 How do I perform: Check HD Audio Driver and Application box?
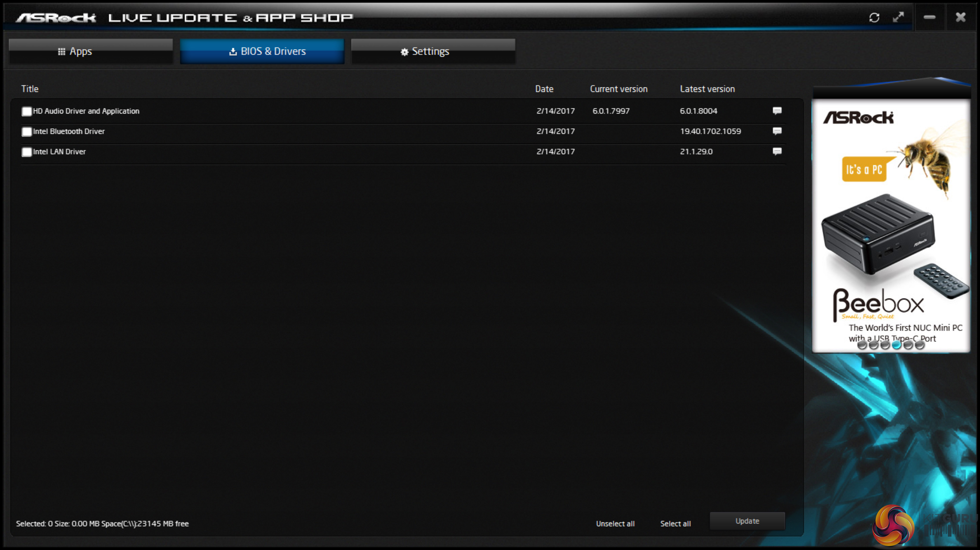pos(27,111)
